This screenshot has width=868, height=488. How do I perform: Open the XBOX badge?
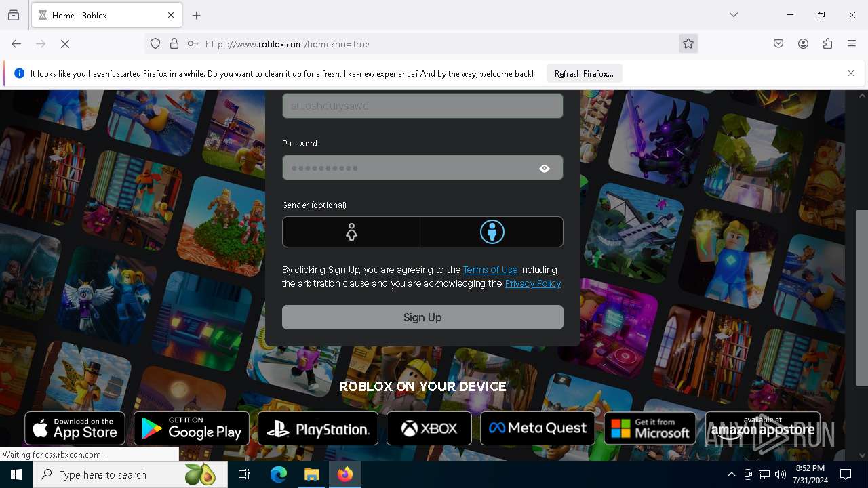point(429,428)
